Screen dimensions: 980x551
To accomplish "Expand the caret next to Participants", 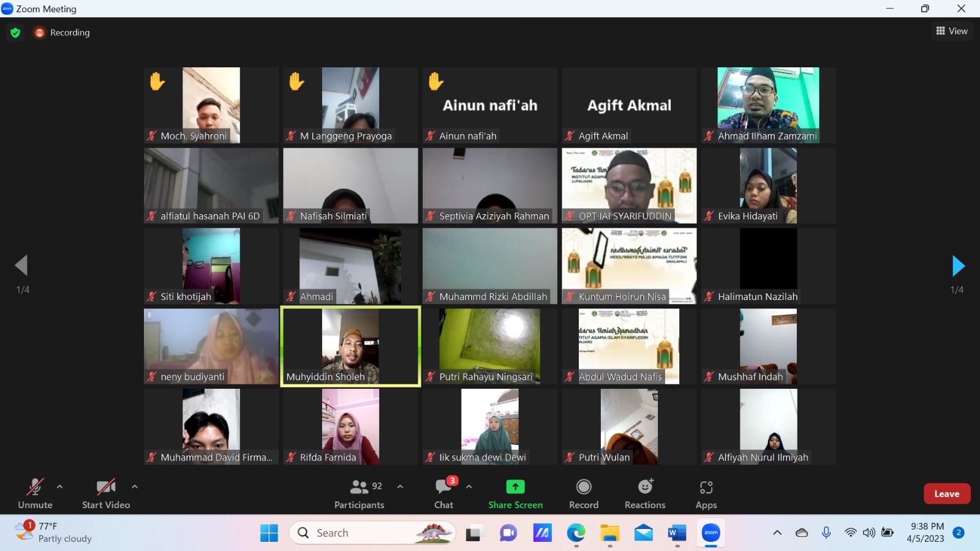I will [400, 487].
